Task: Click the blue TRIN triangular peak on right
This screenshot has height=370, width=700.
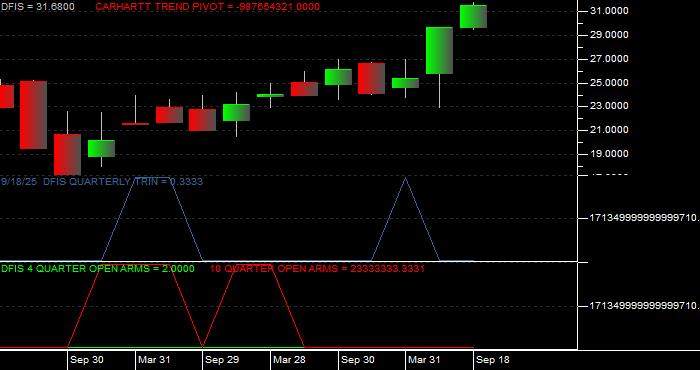Action: [405, 219]
